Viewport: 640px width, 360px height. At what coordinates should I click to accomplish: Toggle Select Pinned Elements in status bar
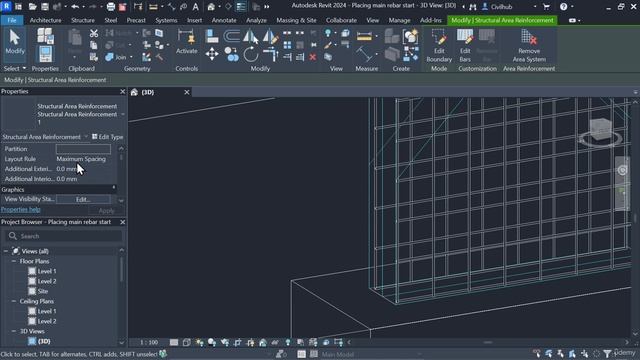coord(560,353)
